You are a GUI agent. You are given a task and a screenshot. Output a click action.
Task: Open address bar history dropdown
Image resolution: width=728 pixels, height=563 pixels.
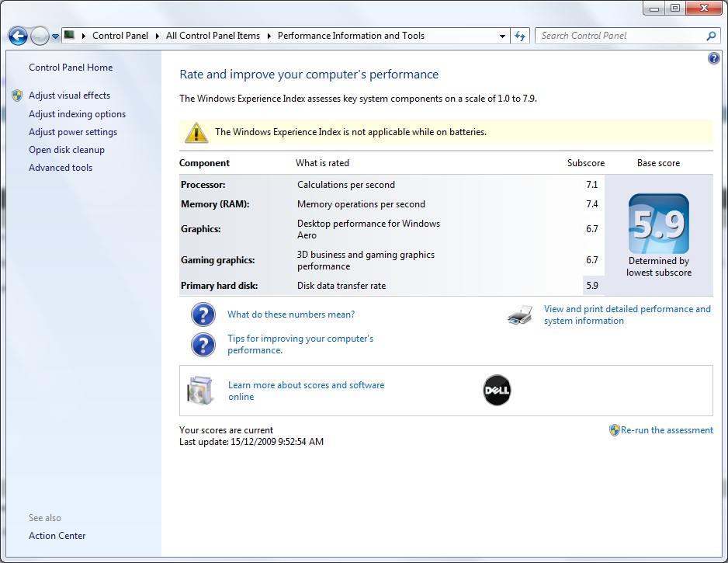coord(502,36)
